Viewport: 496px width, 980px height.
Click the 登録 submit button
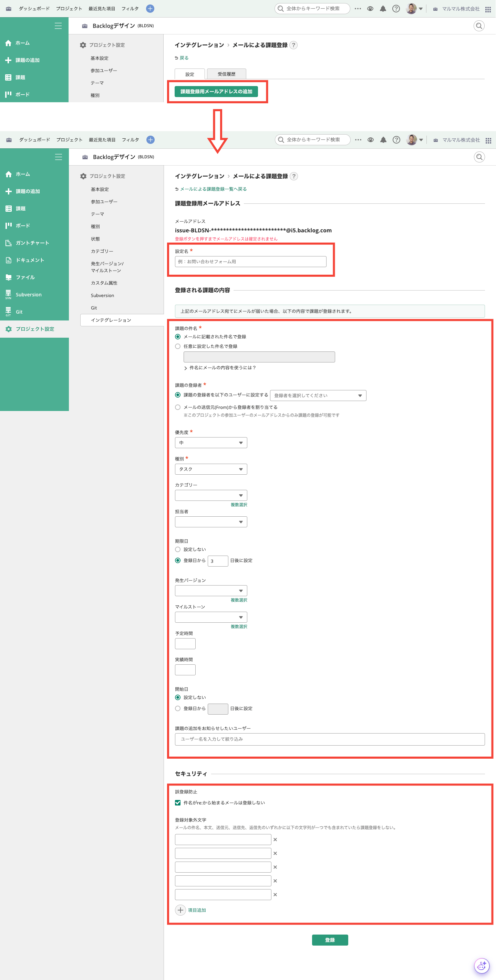coord(330,940)
